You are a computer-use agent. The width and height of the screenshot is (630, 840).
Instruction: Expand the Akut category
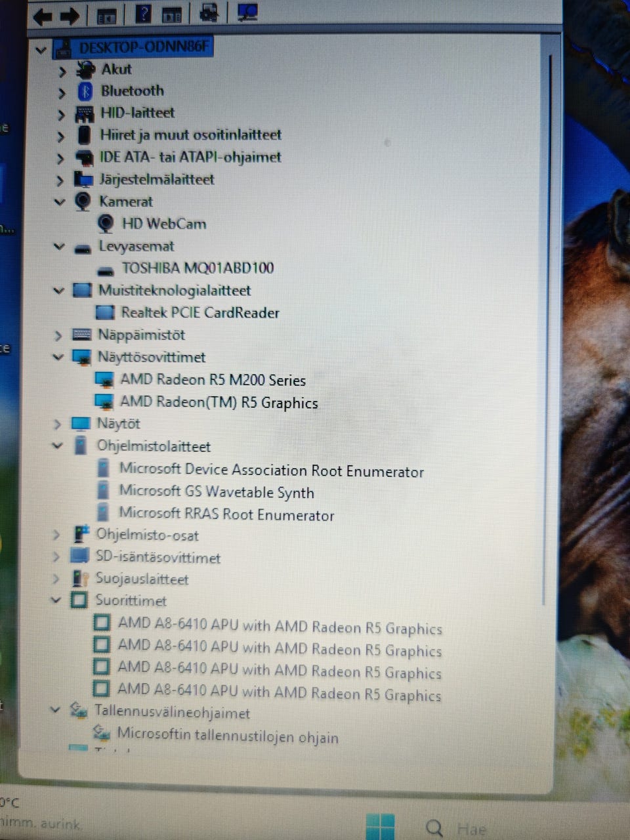click(62, 71)
